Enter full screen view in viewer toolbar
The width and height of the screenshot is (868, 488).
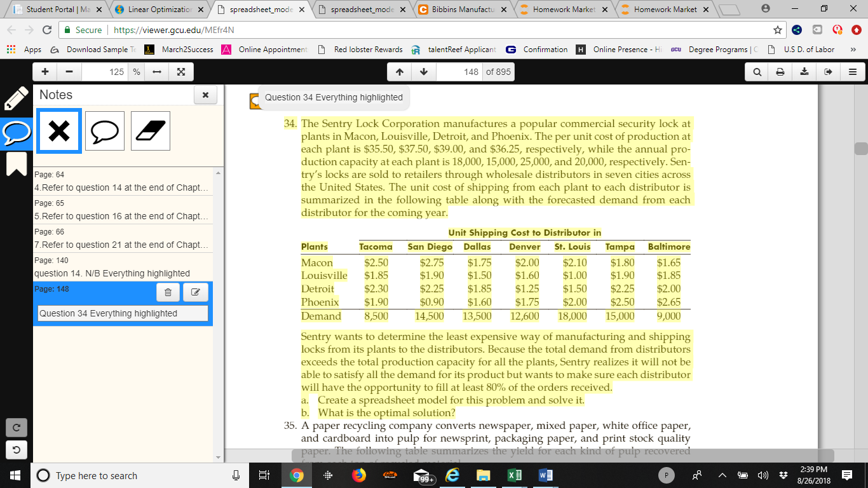pos(180,72)
